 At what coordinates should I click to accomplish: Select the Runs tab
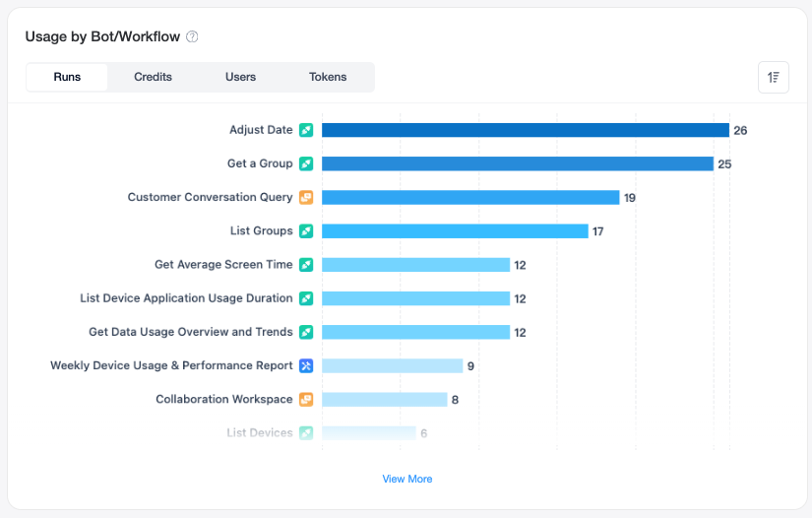[67, 77]
